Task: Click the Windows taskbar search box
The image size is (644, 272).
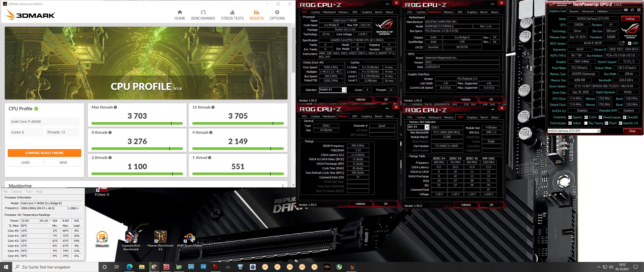Action: point(55,267)
